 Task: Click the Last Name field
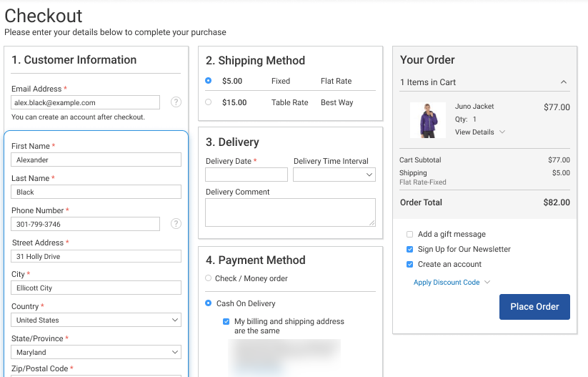pos(96,192)
